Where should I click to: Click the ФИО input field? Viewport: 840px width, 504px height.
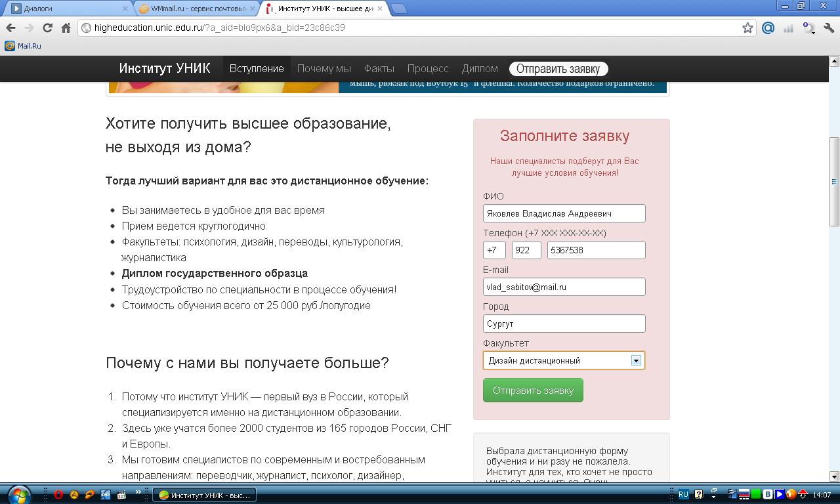564,213
